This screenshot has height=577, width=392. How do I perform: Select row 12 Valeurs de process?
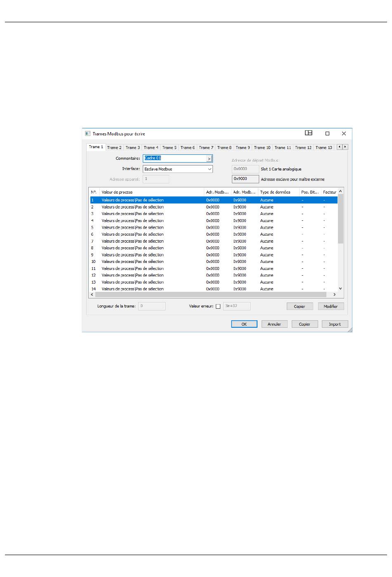[x=214, y=275]
